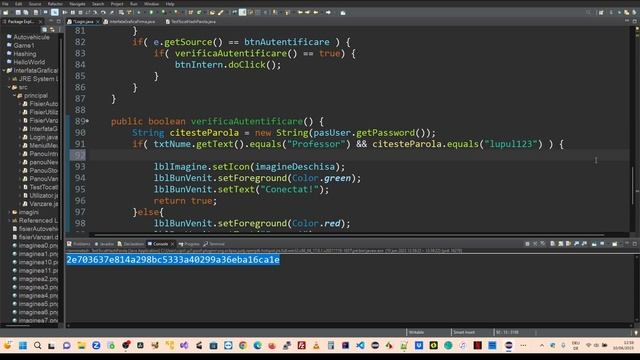Select the Autovehicule project
Viewport: 640px width, 360px height.
pos(31,37)
